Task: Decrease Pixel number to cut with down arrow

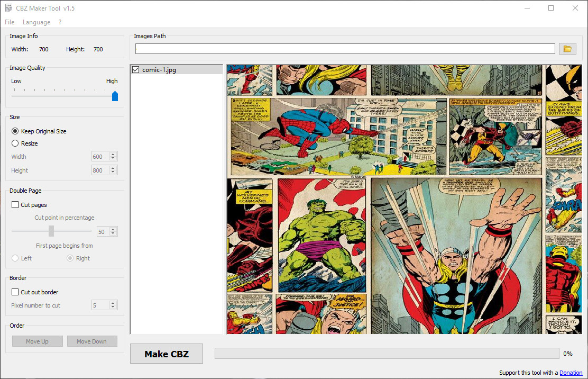Action: click(x=113, y=308)
